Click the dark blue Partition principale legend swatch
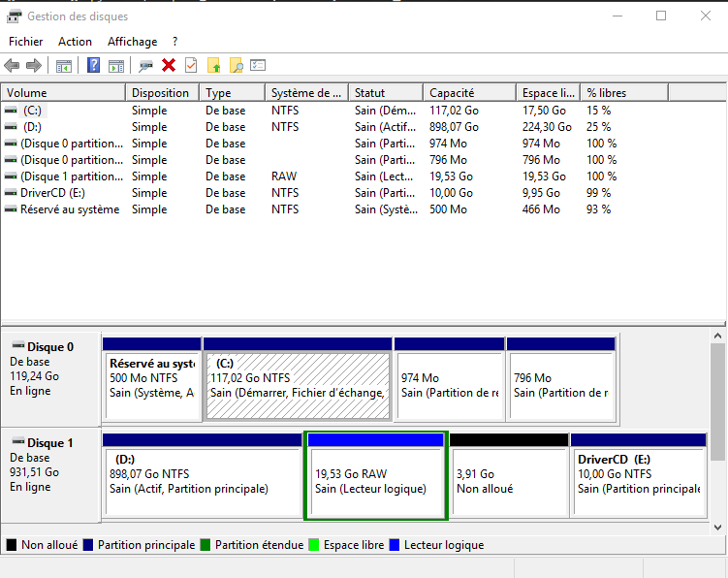Viewport: 728px width, 578px height. click(88, 545)
